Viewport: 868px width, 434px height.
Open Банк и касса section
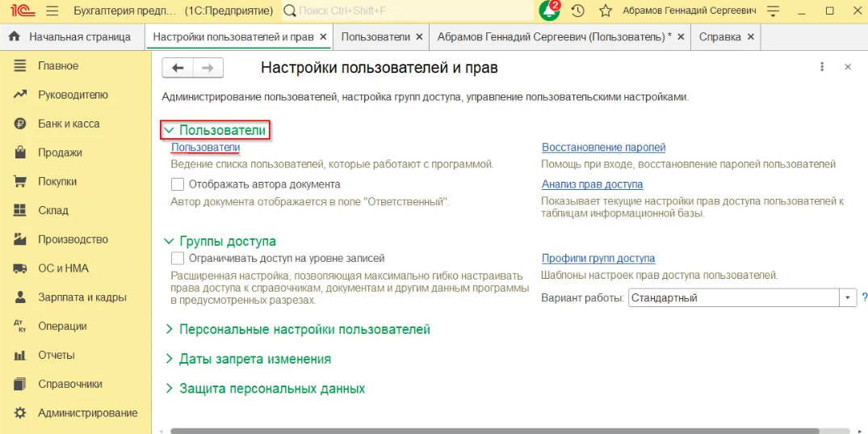pos(69,124)
